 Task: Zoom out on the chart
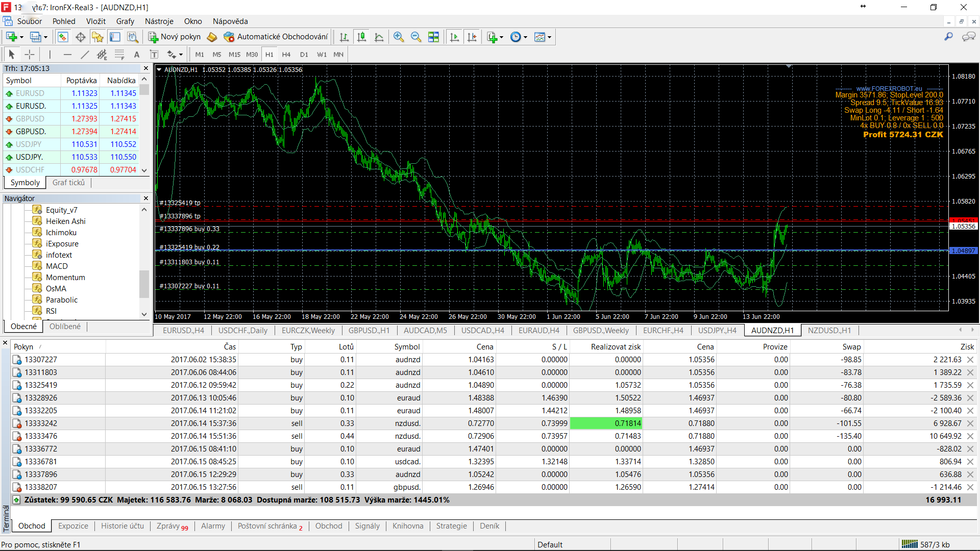(x=416, y=37)
